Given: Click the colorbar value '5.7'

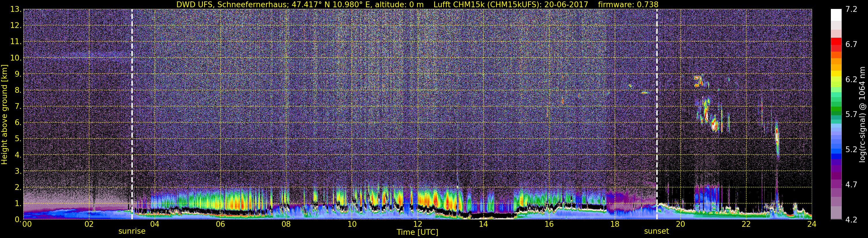Looking at the screenshot, I should (x=851, y=115).
